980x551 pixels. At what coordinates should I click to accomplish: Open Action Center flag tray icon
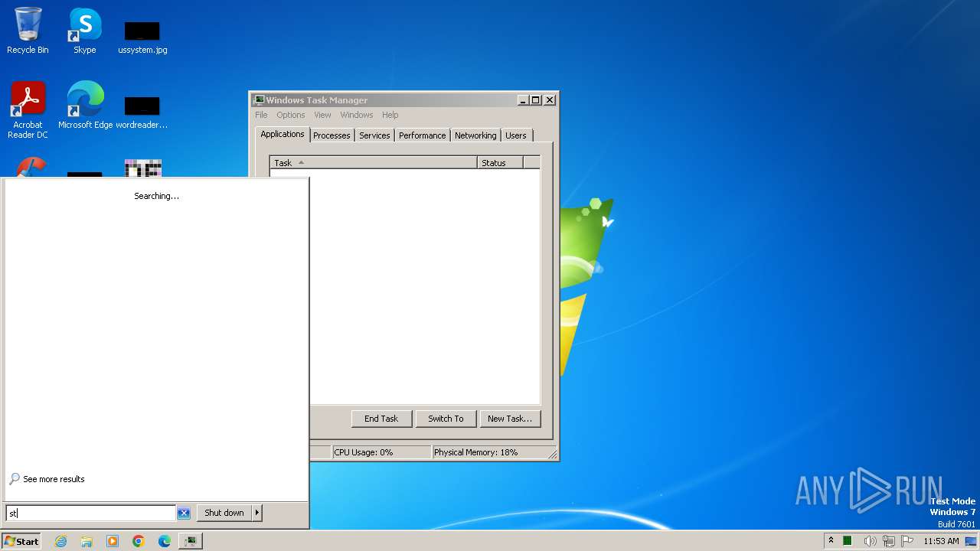pyautogui.click(x=907, y=541)
